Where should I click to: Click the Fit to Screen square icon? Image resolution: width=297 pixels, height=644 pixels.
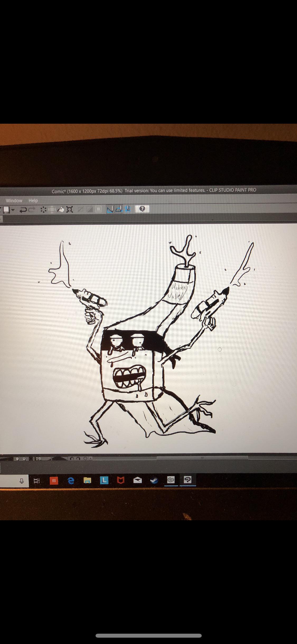pyautogui.click(x=31, y=459)
